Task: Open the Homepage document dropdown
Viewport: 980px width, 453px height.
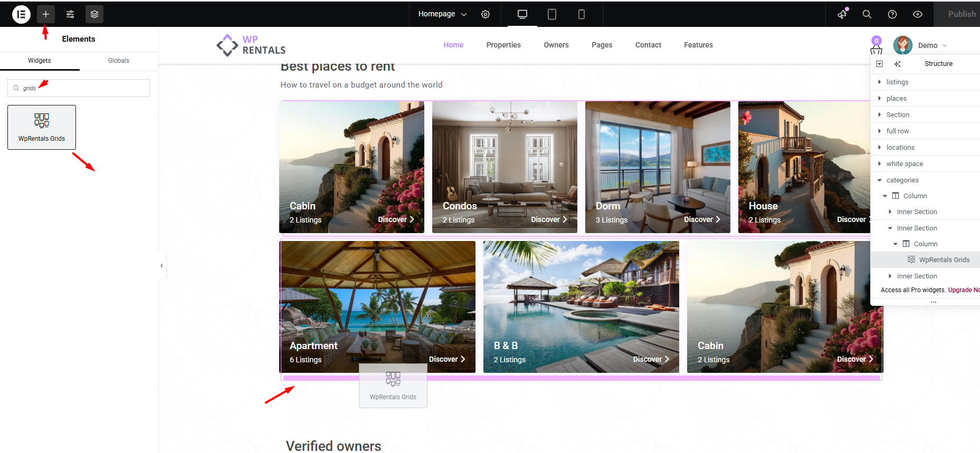Action: tap(442, 14)
